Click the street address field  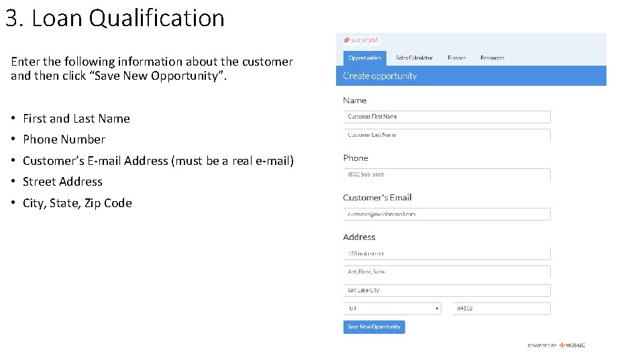(447, 253)
